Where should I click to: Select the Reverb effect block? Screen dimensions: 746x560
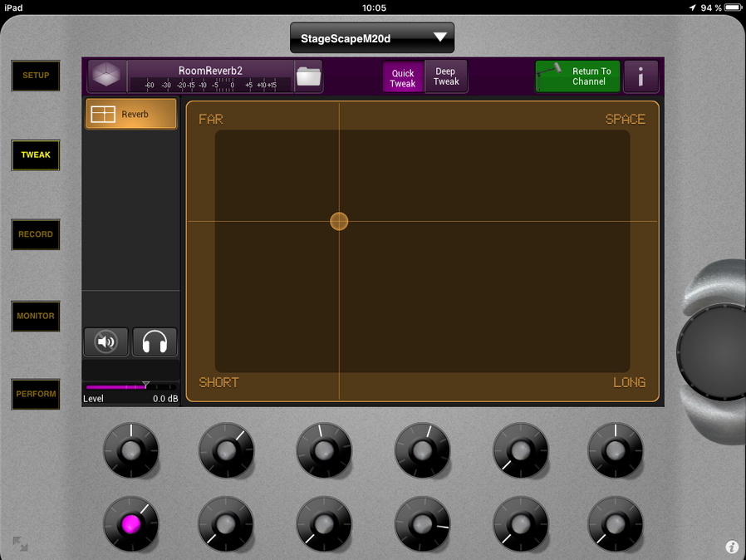(131, 114)
